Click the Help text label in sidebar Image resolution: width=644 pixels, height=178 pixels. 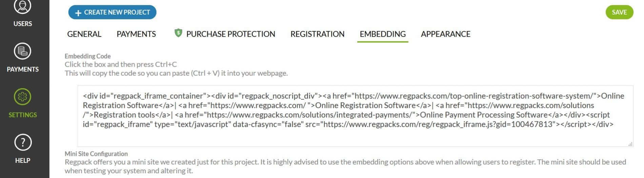23,160
